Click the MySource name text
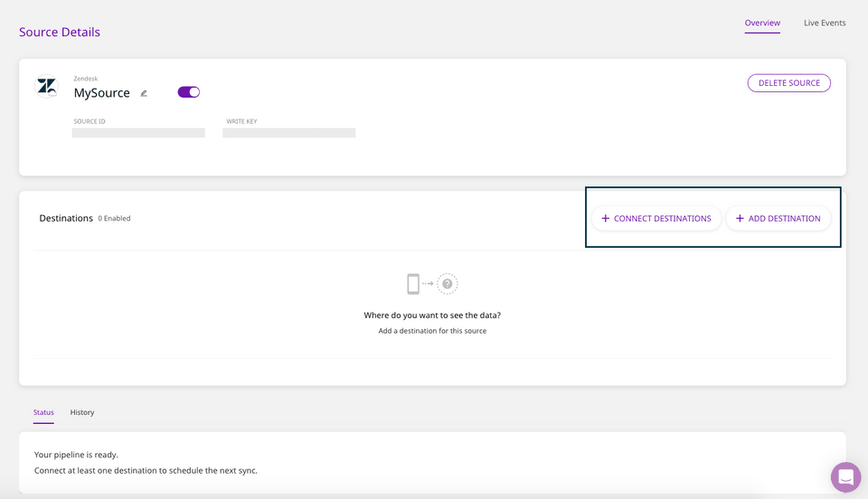This screenshot has height=499, width=868. (101, 93)
